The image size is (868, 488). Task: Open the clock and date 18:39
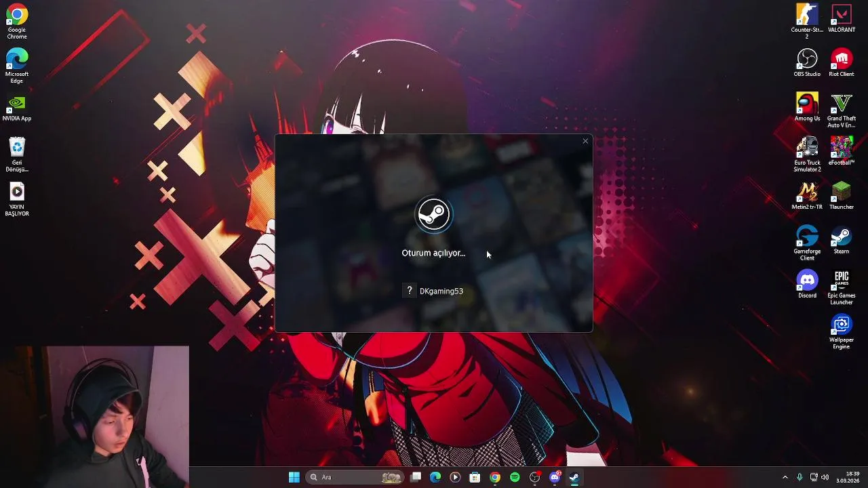pos(849,477)
